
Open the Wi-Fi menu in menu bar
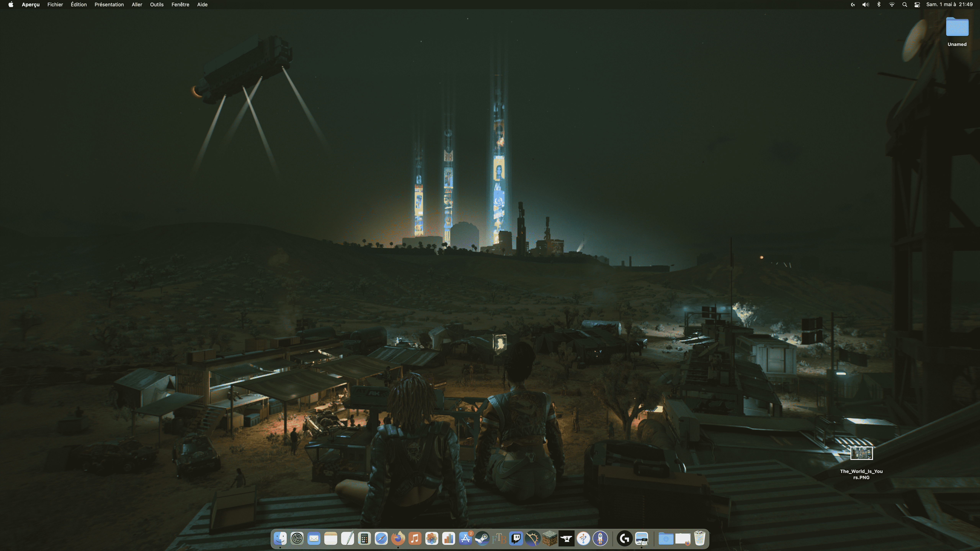coord(892,5)
